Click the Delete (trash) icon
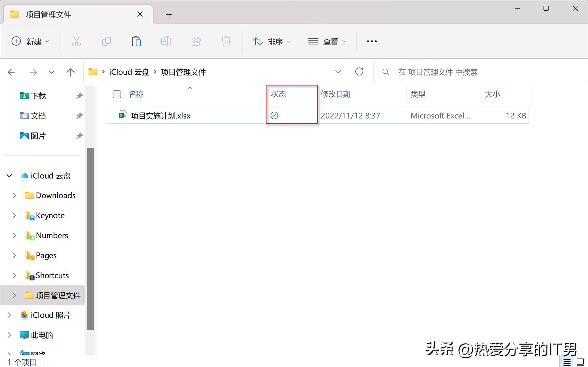This screenshot has width=588, height=367. click(x=226, y=41)
